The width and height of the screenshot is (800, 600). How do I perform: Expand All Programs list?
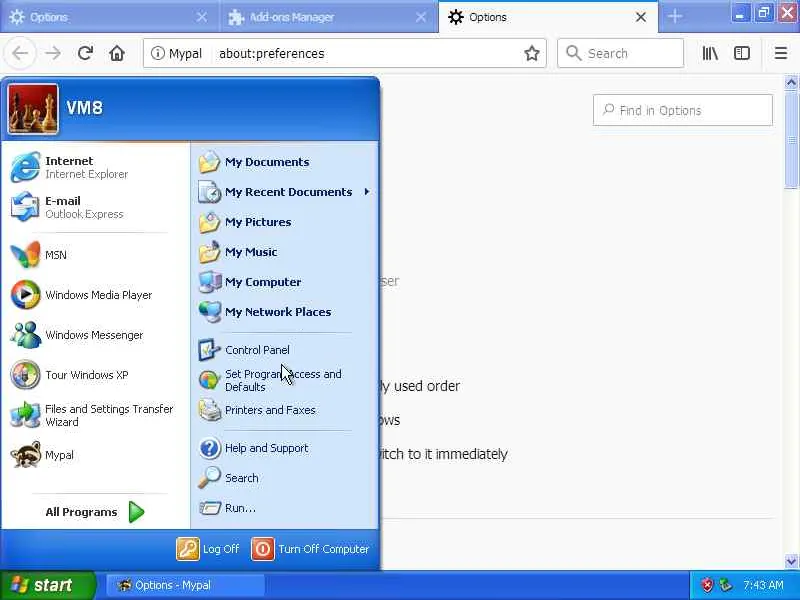click(x=95, y=512)
